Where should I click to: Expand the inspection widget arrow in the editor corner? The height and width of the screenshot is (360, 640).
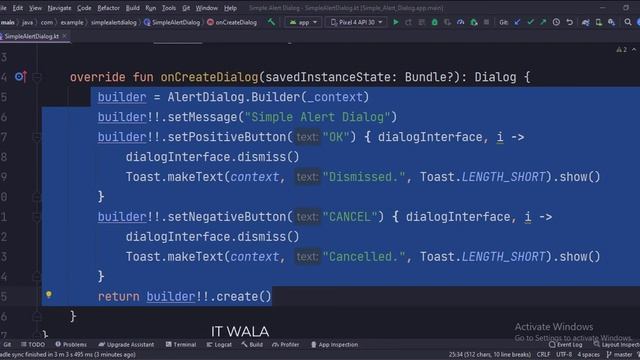634,49
